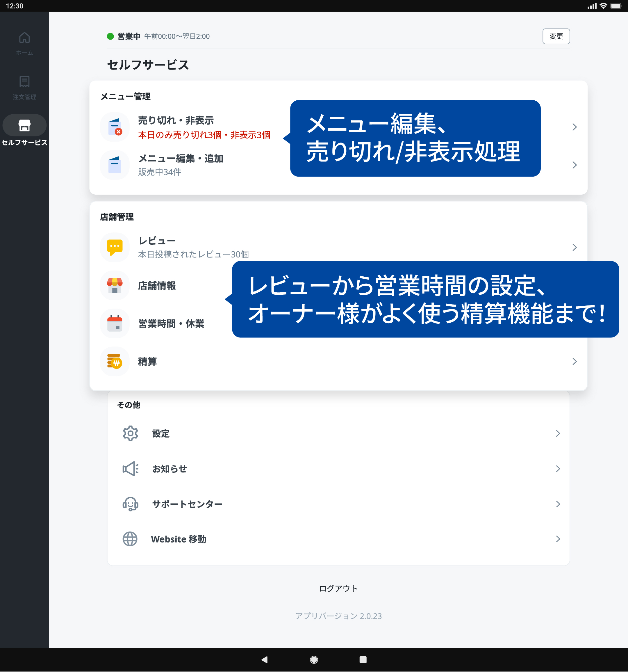The image size is (628, 672).
Task: Open メニュー編集・追加 via its chevron
Action: [574, 165]
